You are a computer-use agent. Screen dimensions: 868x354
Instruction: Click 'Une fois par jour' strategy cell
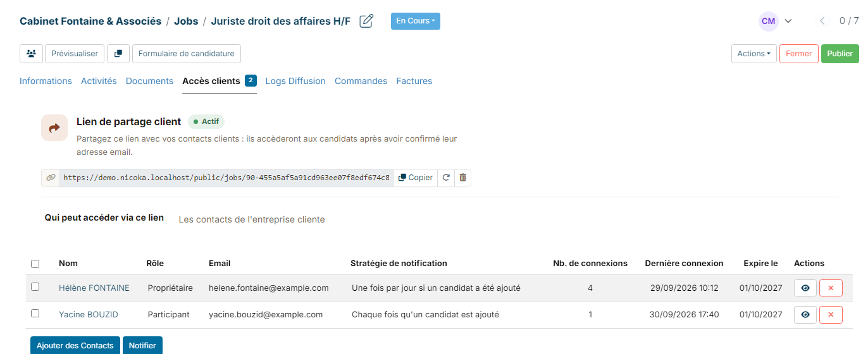tap(436, 288)
